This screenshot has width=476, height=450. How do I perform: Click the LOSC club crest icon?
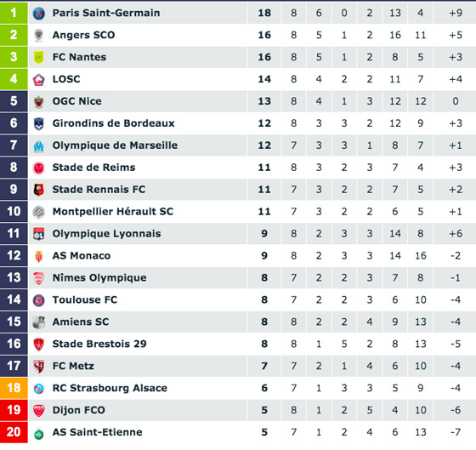pyautogui.click(x=38, y=79)
